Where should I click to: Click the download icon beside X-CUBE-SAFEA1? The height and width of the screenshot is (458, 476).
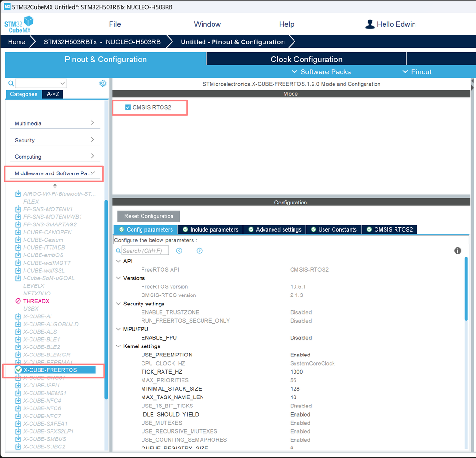point(18,423)
